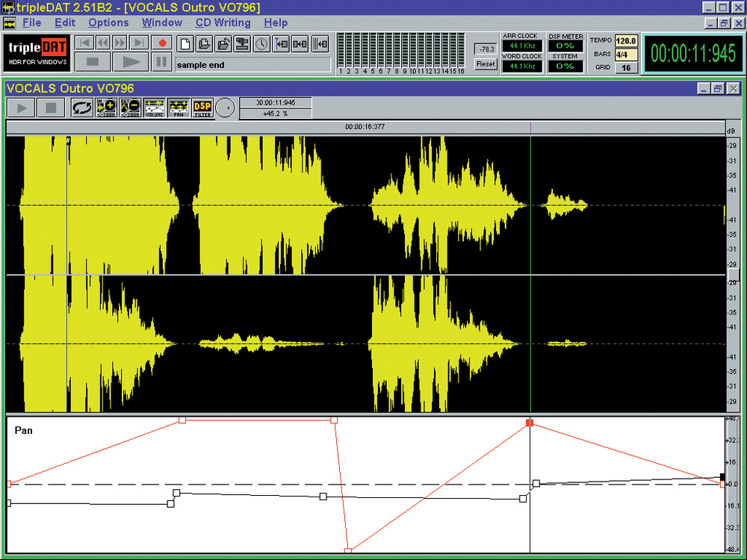This screenshot has width=747, height=560.
Task: Click the Tempo field showing 120.0
Action: coord(625,40)
